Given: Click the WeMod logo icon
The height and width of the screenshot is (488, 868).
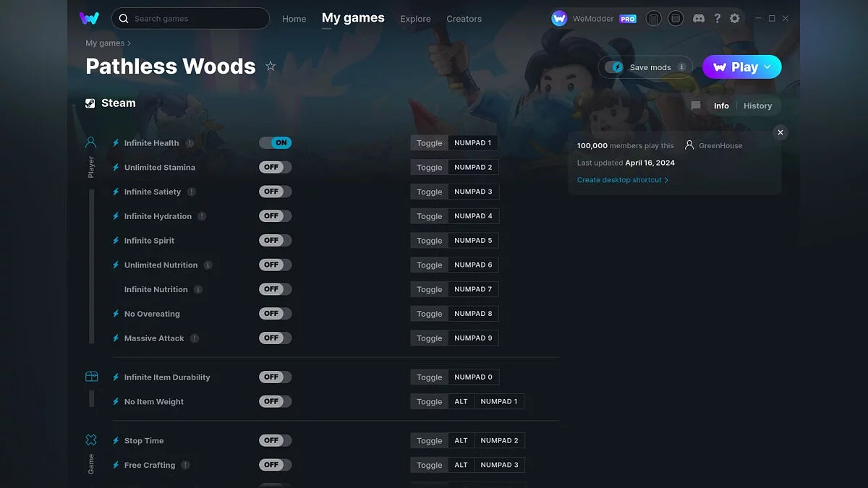Looking at the screenshot, I should coord(89,18).
